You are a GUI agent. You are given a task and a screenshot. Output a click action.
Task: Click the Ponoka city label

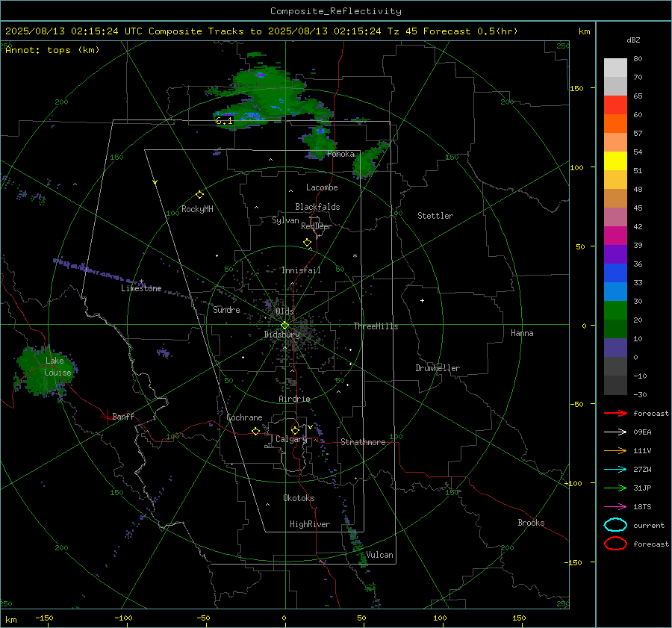click(x=340, y=154)
